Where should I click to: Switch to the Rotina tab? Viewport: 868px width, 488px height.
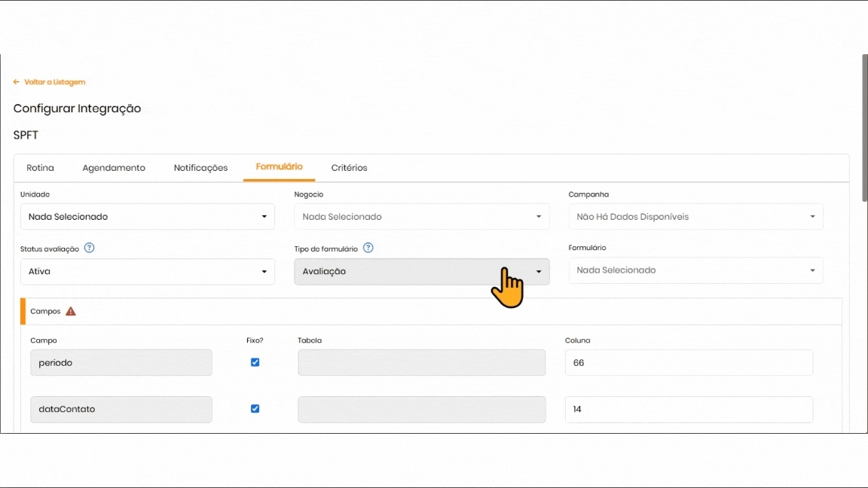[40, 168]
